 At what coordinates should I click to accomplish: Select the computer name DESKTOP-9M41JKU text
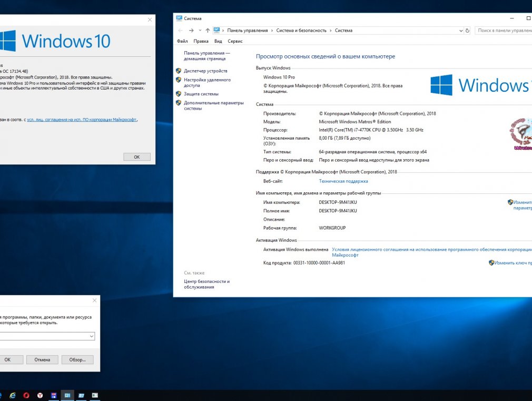pos(338,202)
